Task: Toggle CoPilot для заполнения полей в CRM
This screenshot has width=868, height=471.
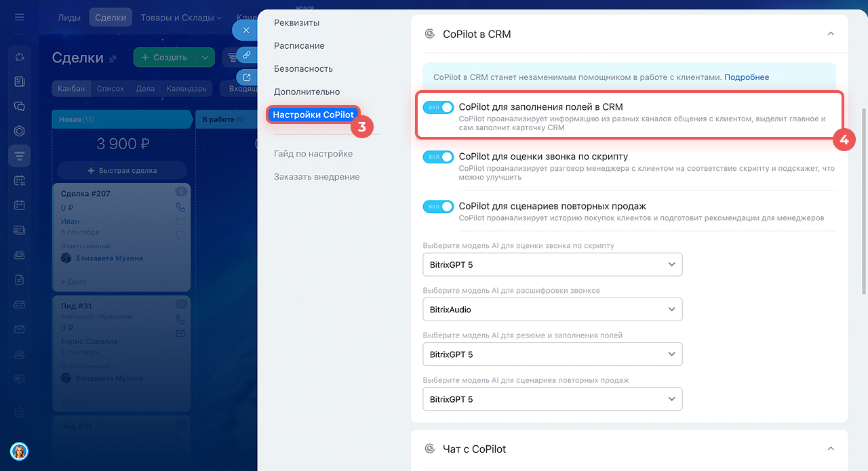Action: point(438,107)
